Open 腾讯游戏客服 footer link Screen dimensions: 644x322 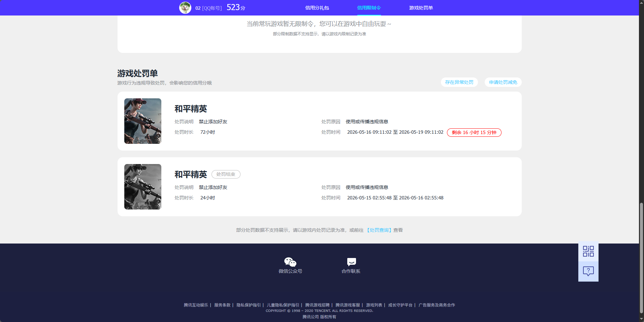[x=348, y=305]
